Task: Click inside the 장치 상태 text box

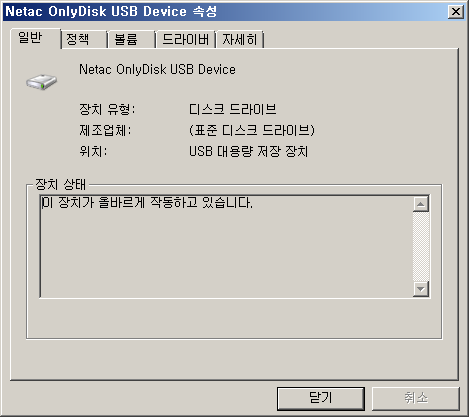Action: click(x=227, y=246)
